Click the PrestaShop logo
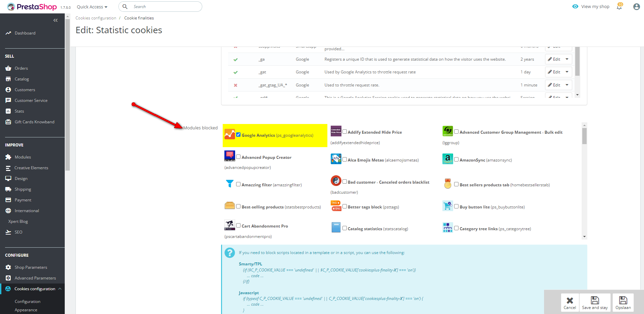This screenshot has height=314, width=644. pyautogui.click(x=32, y=7)
